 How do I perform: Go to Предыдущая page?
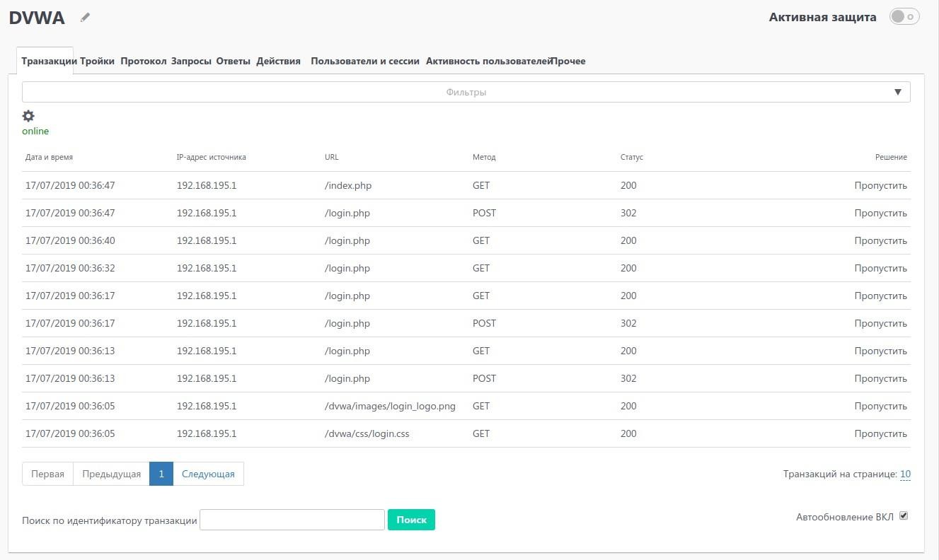pyautogui.click(x=111, y=474)
